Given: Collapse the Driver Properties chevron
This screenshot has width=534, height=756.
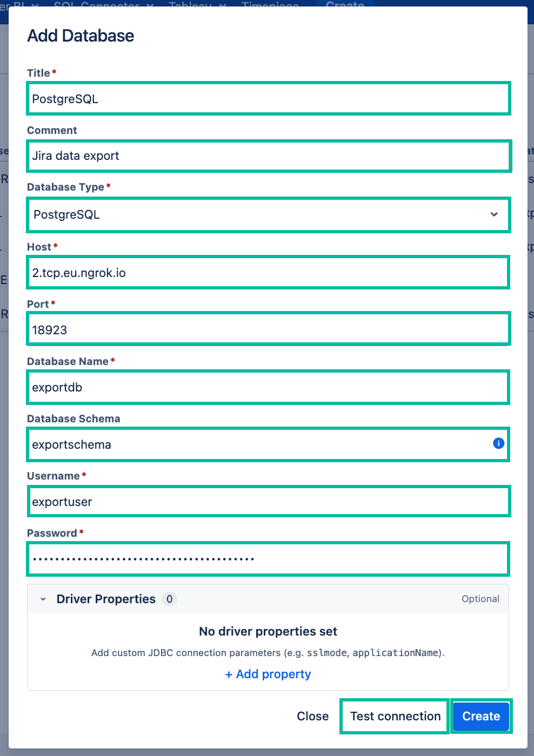Looking at the screenshot, I should click(43, 599).
